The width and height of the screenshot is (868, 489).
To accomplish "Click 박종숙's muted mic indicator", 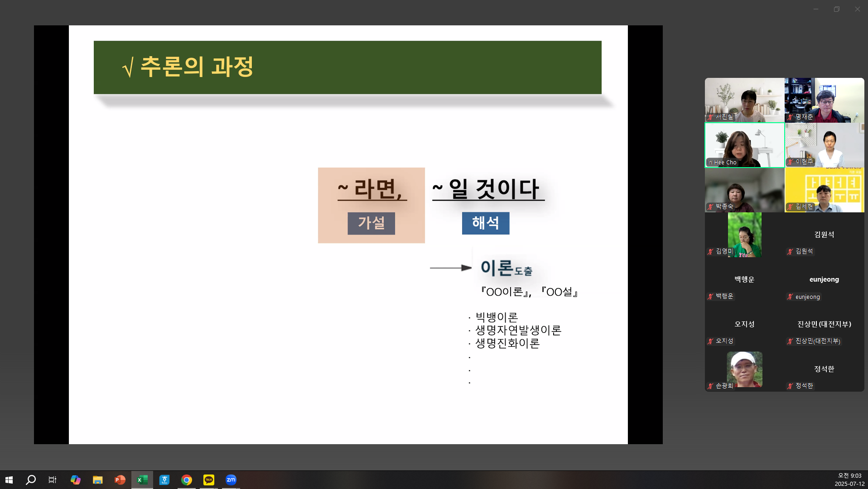I will (711, 207).
